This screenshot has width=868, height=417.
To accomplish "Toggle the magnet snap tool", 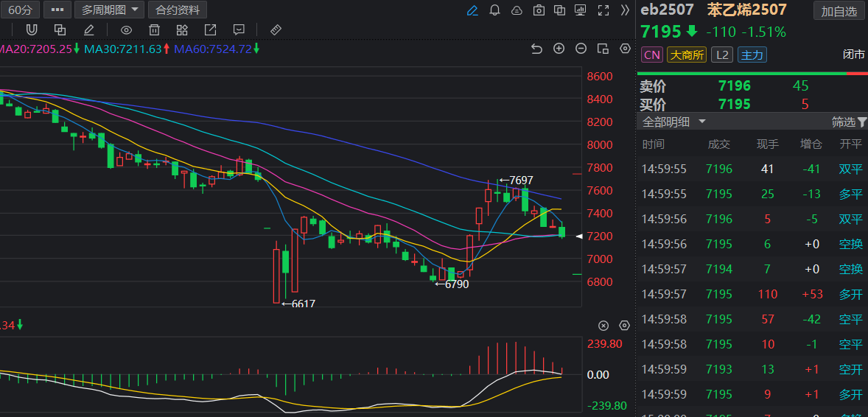I will (x=32, y=29).
